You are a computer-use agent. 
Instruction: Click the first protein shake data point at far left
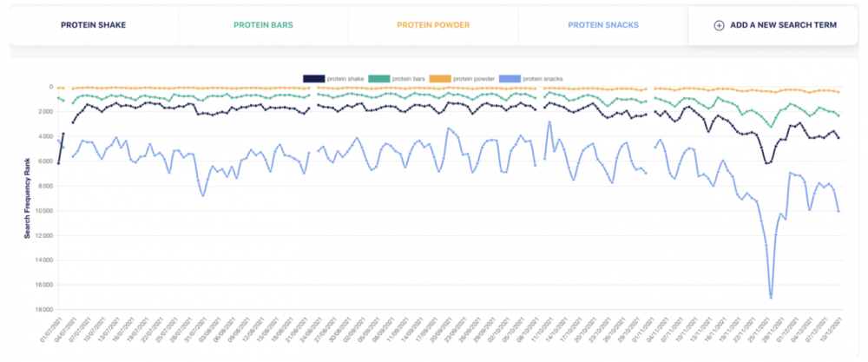click(x=58, y=162)
